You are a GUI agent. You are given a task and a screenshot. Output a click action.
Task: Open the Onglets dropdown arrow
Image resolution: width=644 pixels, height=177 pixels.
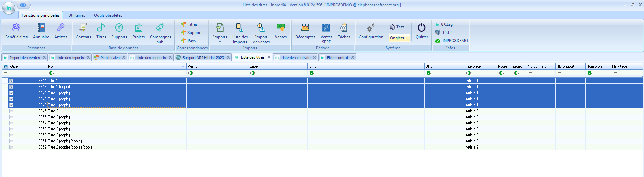(x=408, y=38)
